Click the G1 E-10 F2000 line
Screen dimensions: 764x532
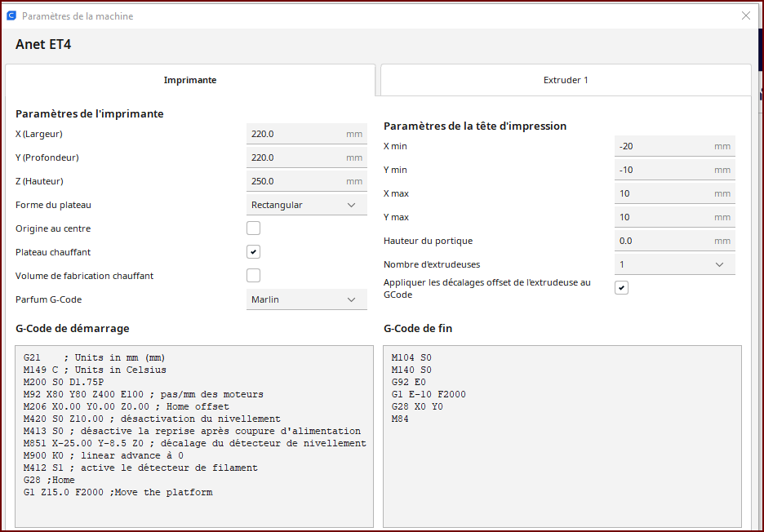click(429, 394)
